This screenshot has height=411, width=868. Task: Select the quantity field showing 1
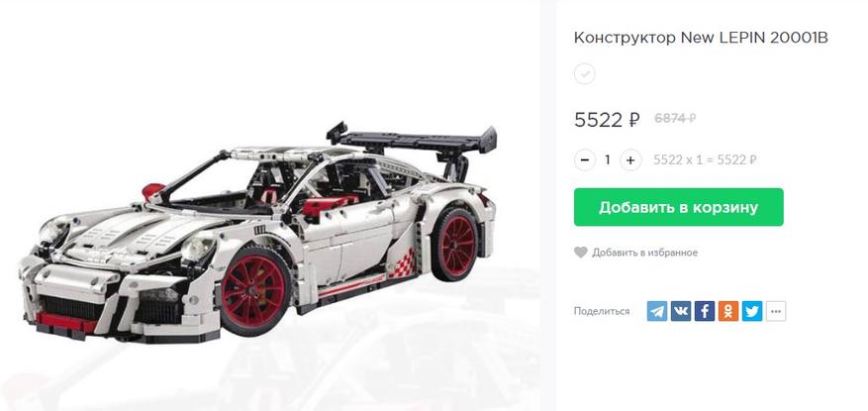click(x=608, y=160)
